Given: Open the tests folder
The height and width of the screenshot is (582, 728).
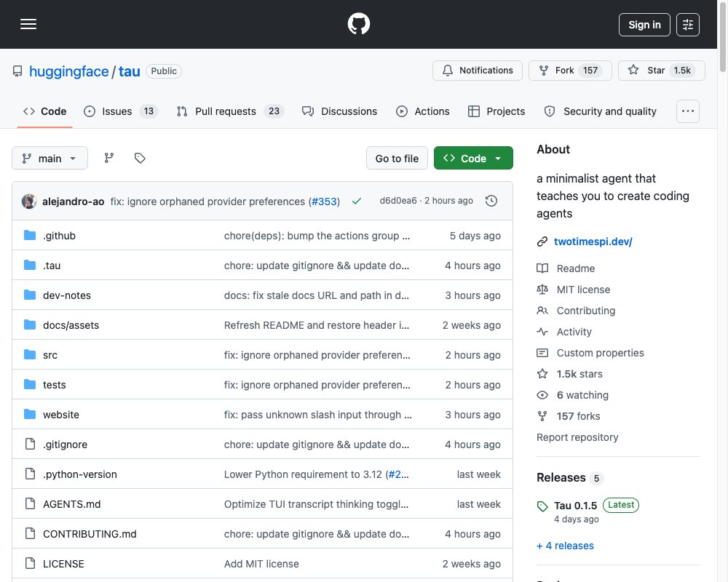Looking at the screenshot, I should click(55, 385).
